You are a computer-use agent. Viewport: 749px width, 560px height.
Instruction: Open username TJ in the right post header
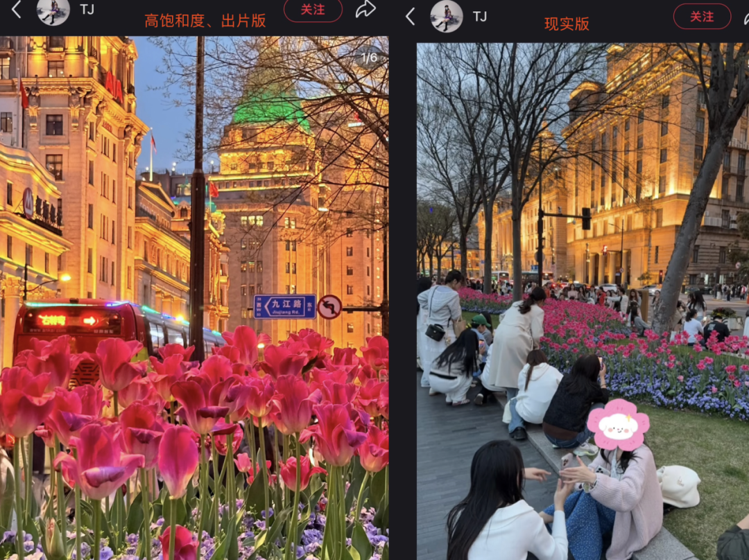pos(480,17)
